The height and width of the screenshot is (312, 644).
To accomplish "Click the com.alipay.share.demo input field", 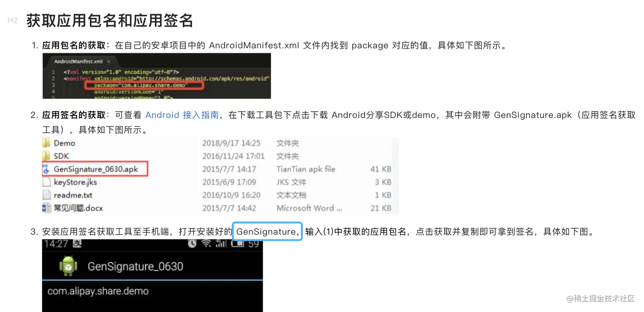I will (152, 292).
